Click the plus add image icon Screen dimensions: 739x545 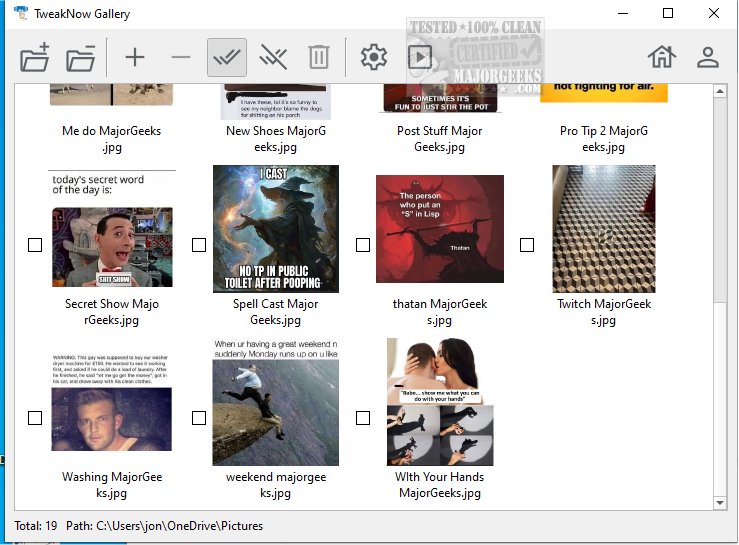(135, 58)
